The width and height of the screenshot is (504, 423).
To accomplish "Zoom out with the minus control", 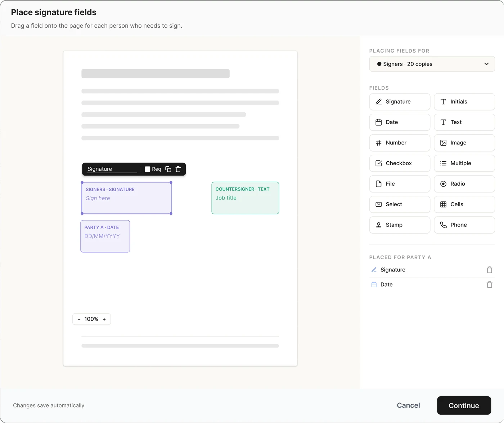I will click(x=79, y=319).
